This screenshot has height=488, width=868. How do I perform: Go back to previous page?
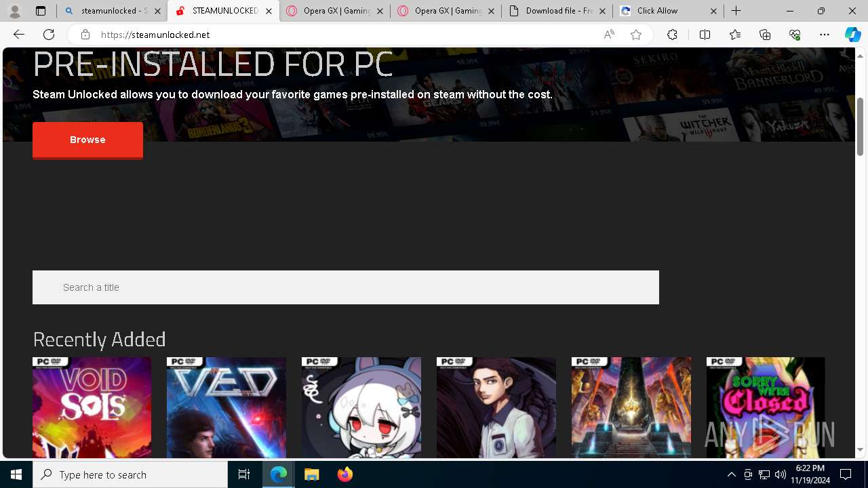(19, 35)
